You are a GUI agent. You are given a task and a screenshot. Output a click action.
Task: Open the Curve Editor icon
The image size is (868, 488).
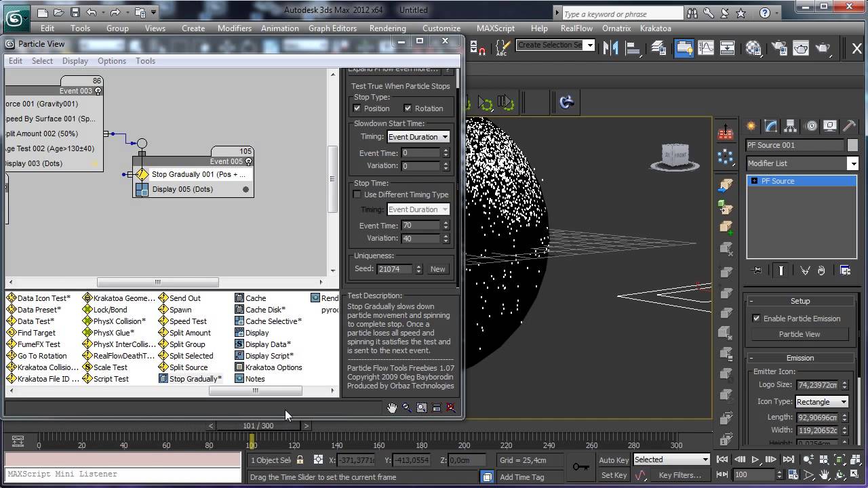(706, 47)
